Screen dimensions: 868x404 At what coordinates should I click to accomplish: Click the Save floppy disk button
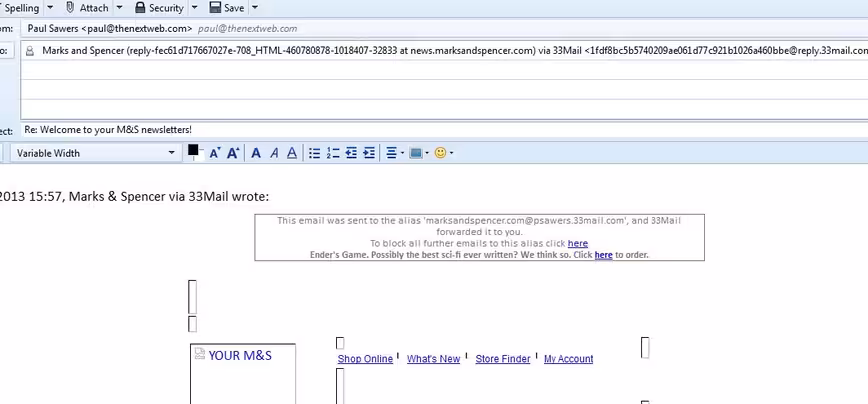[227, 8]
